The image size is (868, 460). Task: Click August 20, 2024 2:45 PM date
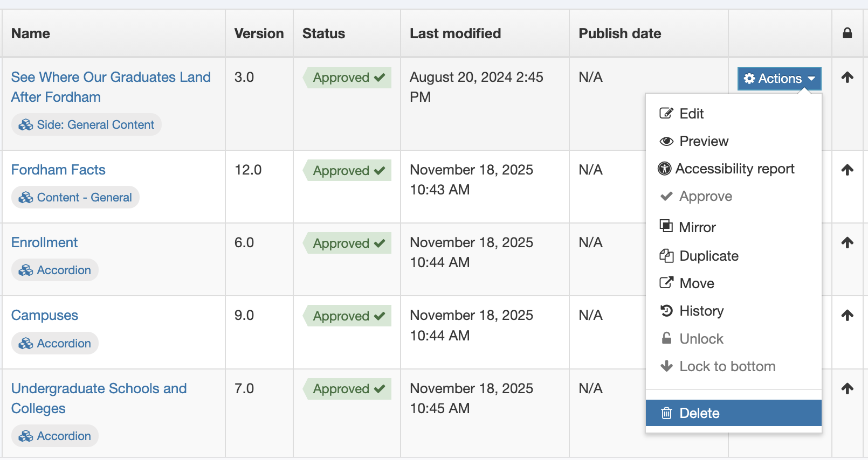pyautogui.click(x=477, y=87)
